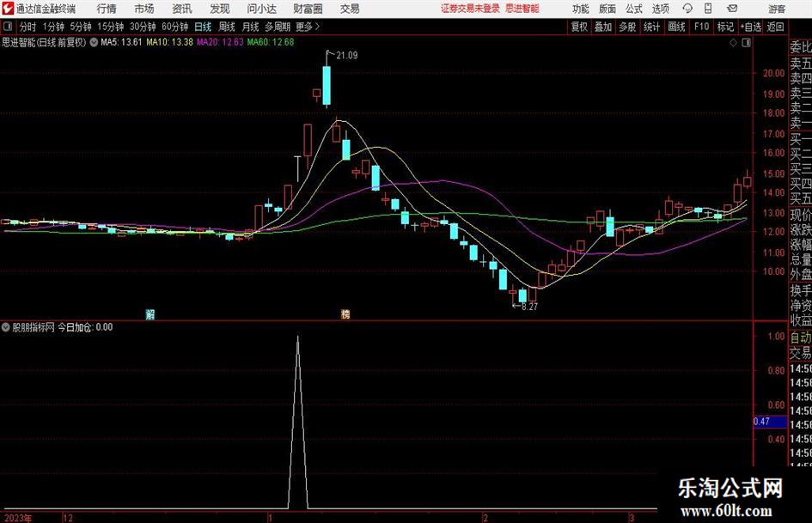Expand the 股朋指标网 sub-indicator dropdown

click(x=6, y=327)
